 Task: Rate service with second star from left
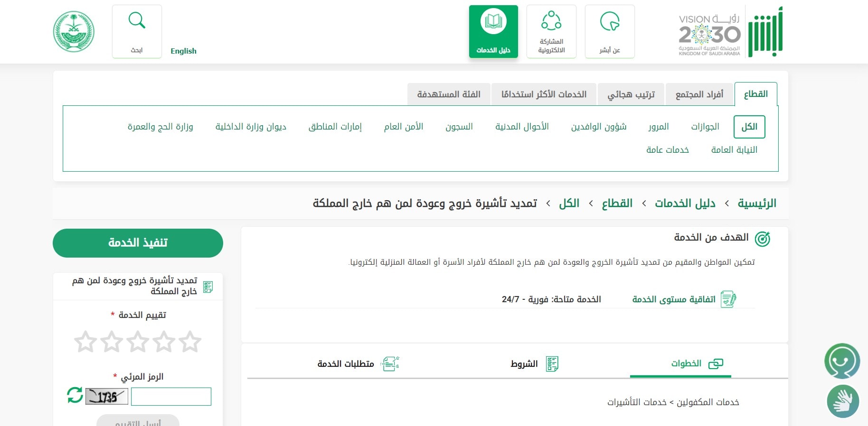pos(112,342)
